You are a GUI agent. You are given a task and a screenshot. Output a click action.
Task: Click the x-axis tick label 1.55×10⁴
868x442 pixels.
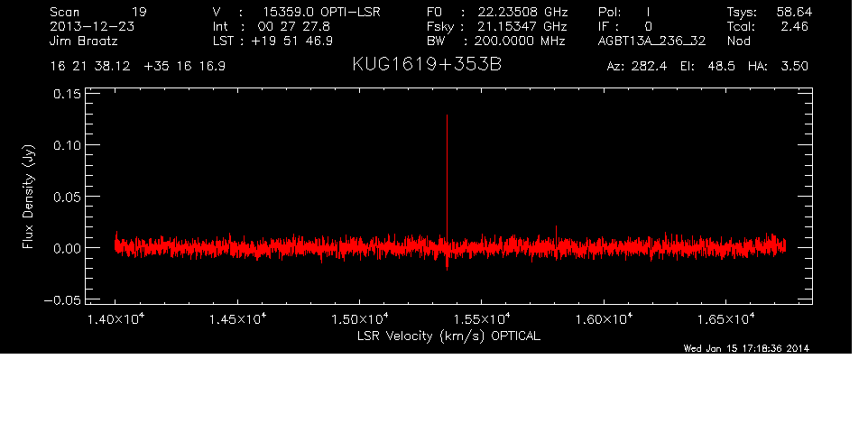click(x=482, y=318)
